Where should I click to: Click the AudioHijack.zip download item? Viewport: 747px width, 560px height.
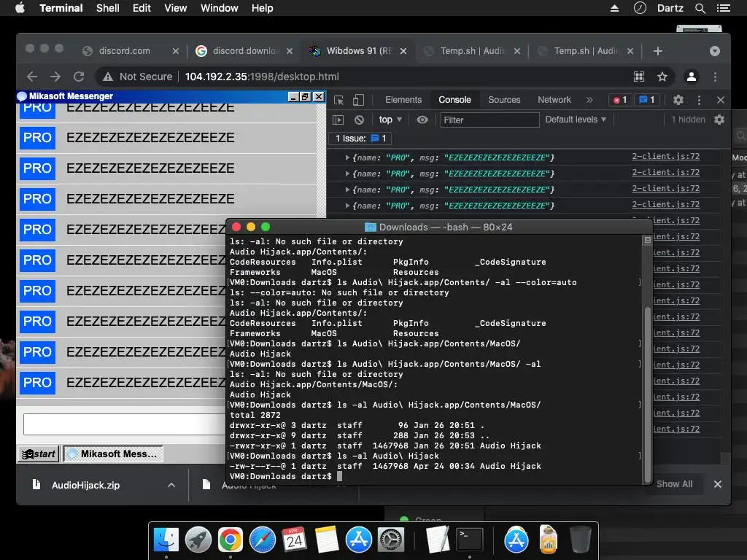[85, 485]
